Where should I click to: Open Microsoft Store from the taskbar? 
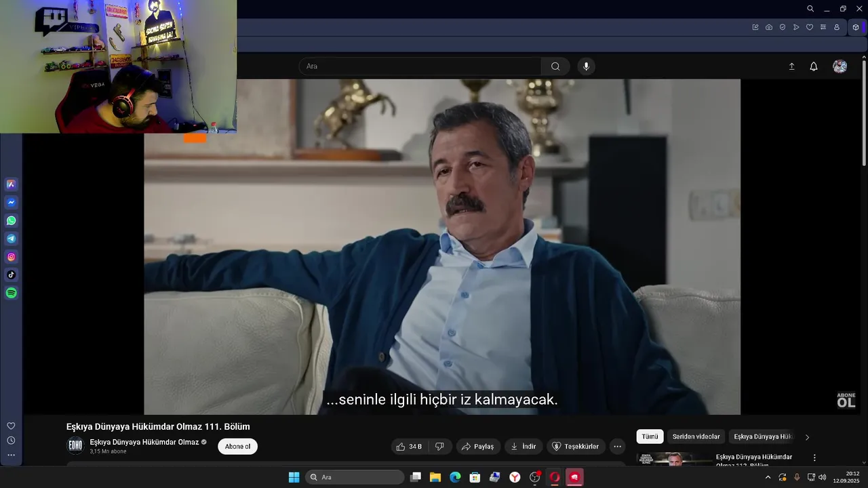point(475,477)
